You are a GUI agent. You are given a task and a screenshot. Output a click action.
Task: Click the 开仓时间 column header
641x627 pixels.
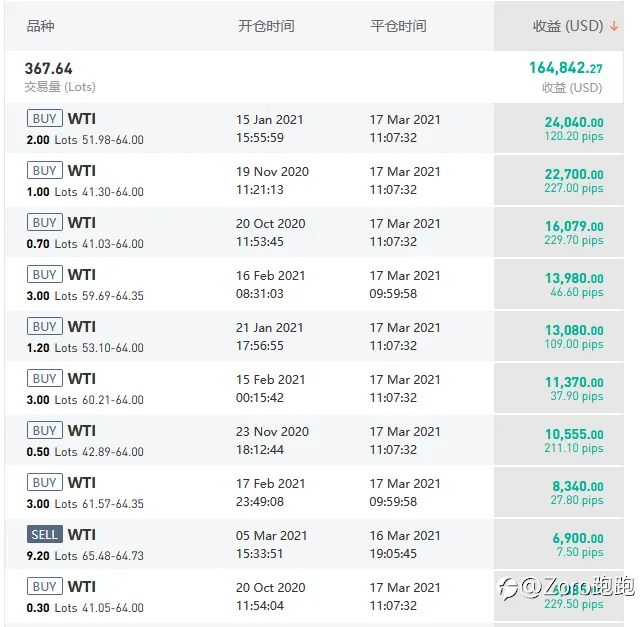coord(266,26)
